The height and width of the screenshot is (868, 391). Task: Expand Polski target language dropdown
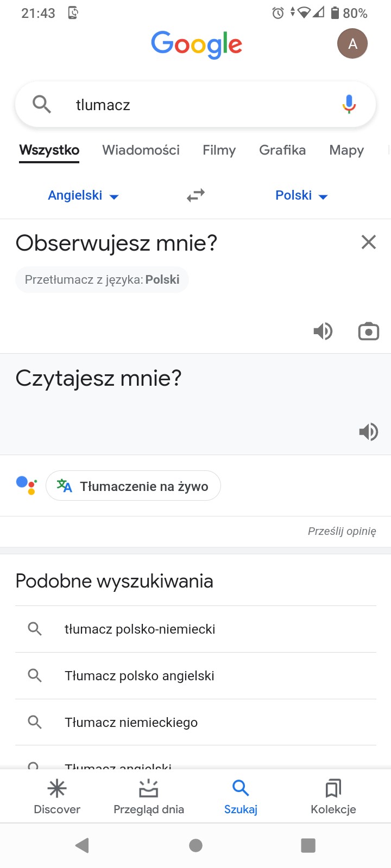point(301,195)
